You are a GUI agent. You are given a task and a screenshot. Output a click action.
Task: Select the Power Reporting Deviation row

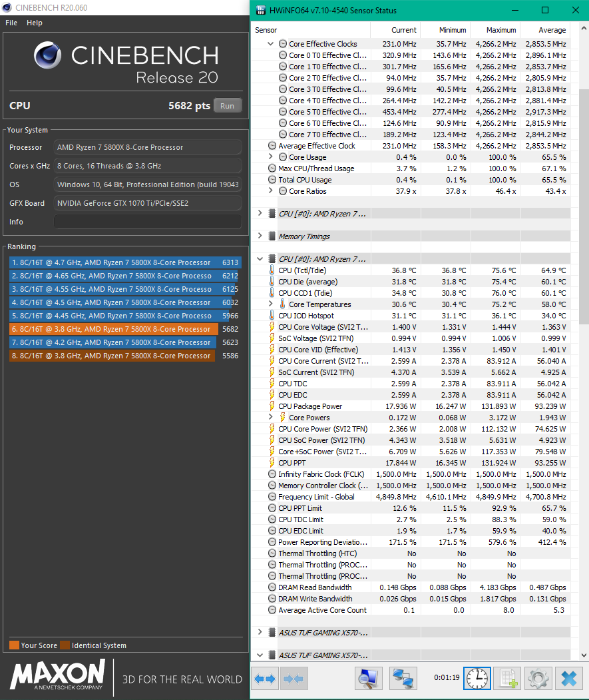411,542
